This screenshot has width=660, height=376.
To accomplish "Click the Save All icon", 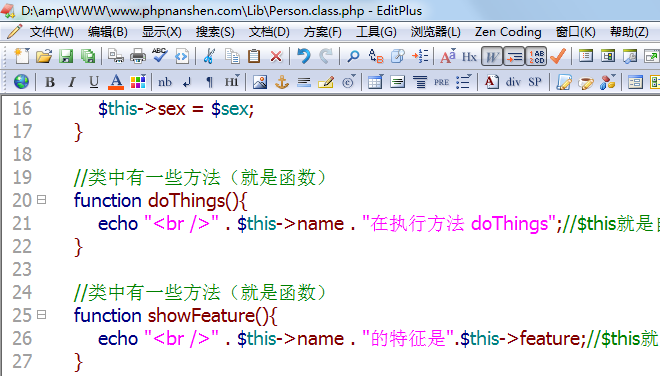I will tap(88, 56).
